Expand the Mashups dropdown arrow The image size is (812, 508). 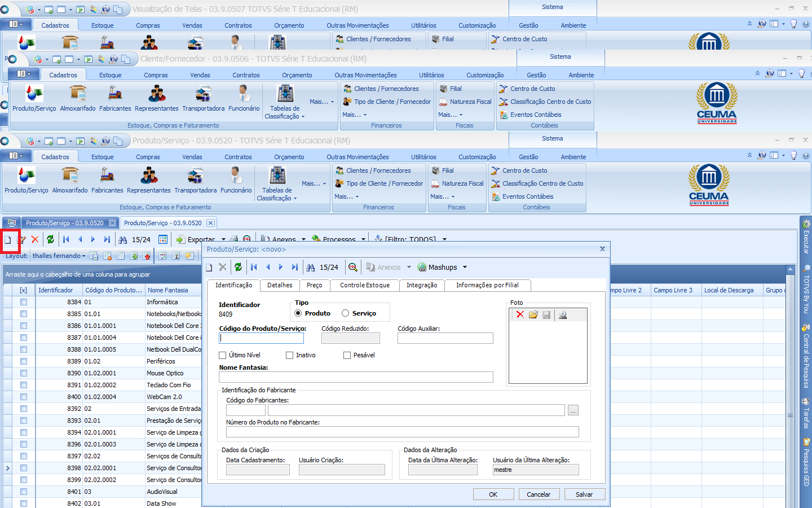pos(465,267)
